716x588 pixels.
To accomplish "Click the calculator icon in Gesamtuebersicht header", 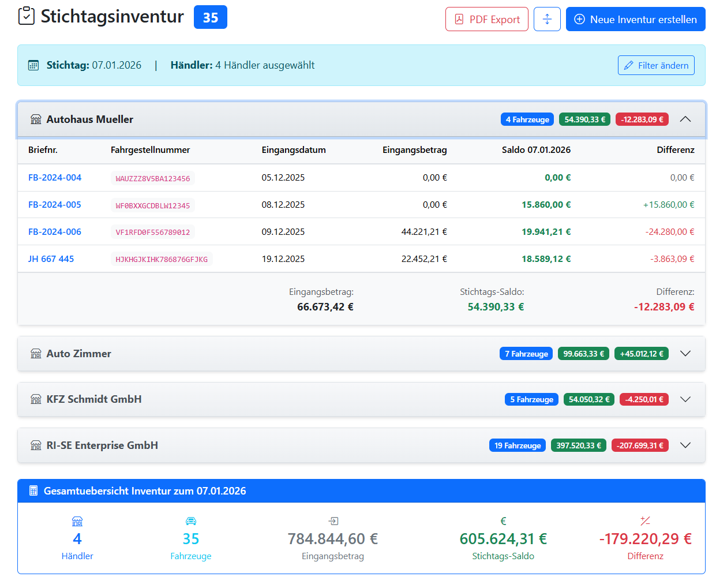I will pyautogui.click(x=33, y=491).
